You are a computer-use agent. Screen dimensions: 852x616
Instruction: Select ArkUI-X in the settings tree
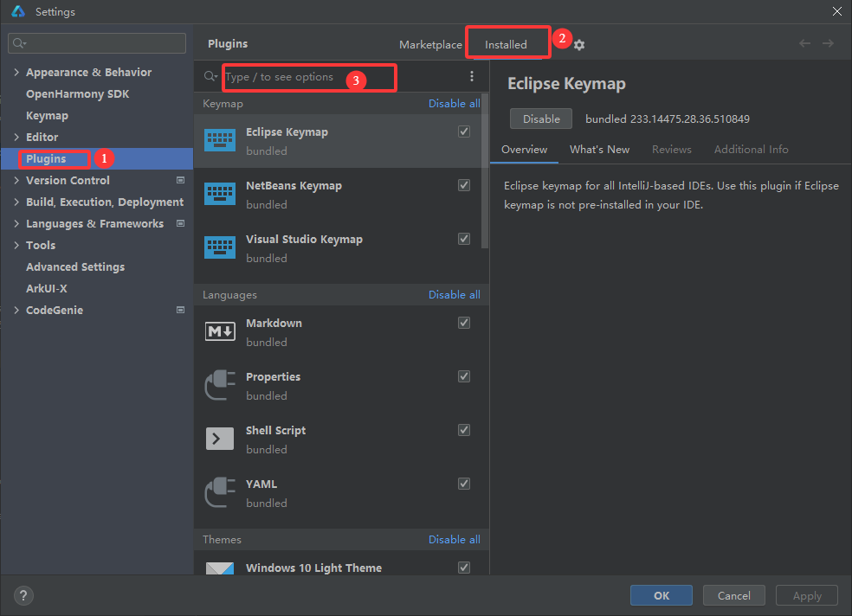pyautogui.click(x=47, y=288)
